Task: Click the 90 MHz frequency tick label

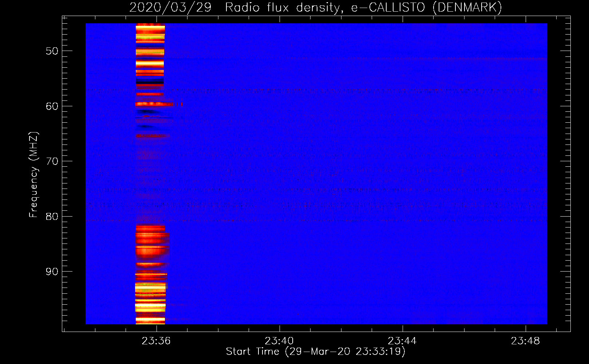Action: (x=52, y=272)
